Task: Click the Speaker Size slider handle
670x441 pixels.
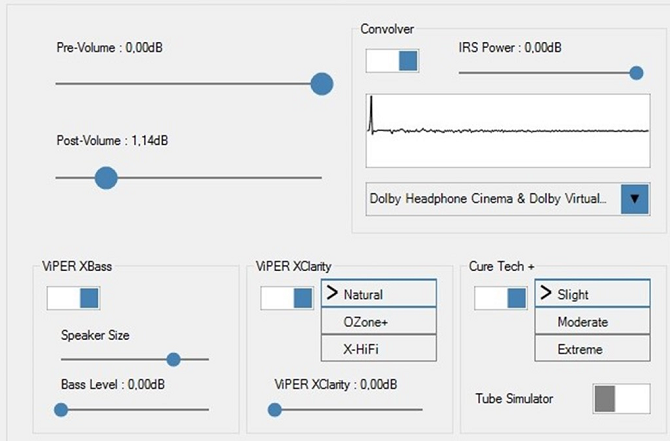Action: [173, 359]
